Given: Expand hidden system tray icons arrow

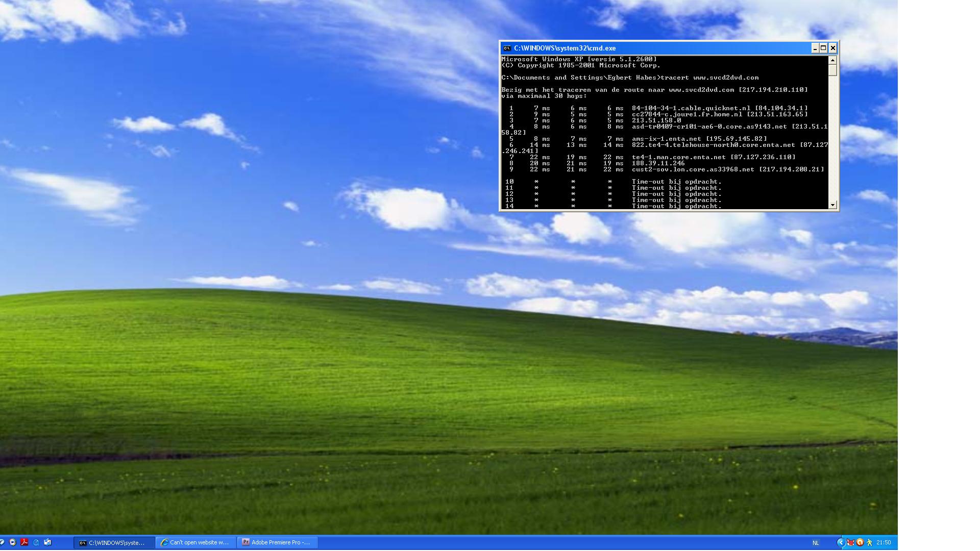Looking at the screenshot, I should tap(841, 542).
